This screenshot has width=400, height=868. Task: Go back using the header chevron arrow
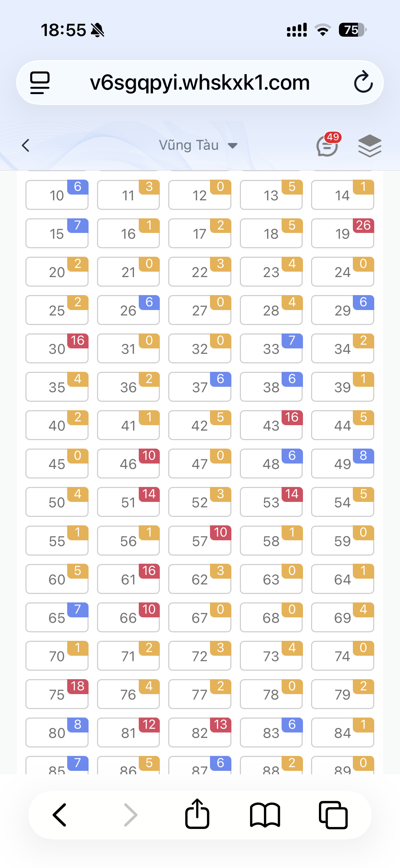25,145
